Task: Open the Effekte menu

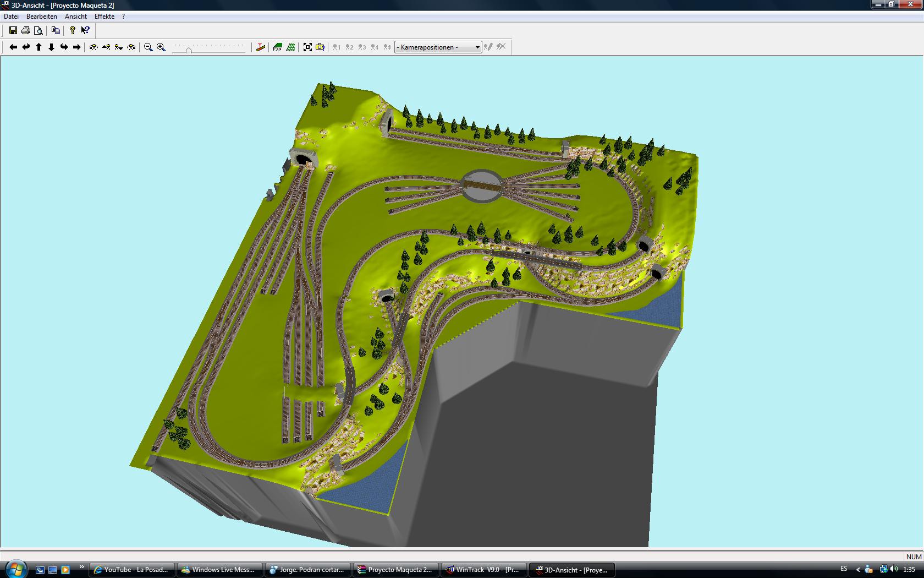Action: pyautogui.click(x=105, y=17)
